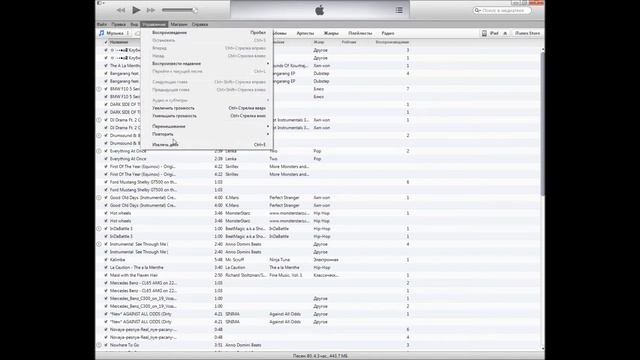Choose Уменьшить громкость menu entry
The width and height of the screenshot is (640, 360).
pos(208,116)
